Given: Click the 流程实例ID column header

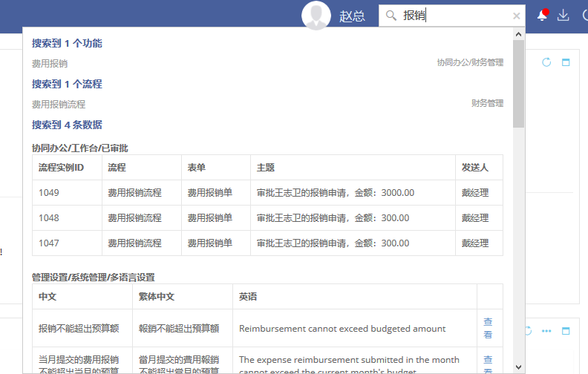Looking at the screenshot, I should pos(61,168).
